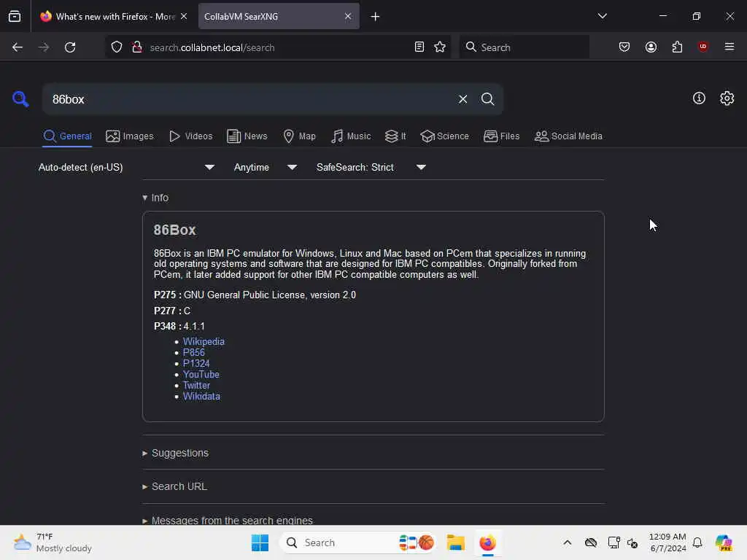Open the Wikidata link
This screenshot has height=560, width=747.
tap(201, 396)
